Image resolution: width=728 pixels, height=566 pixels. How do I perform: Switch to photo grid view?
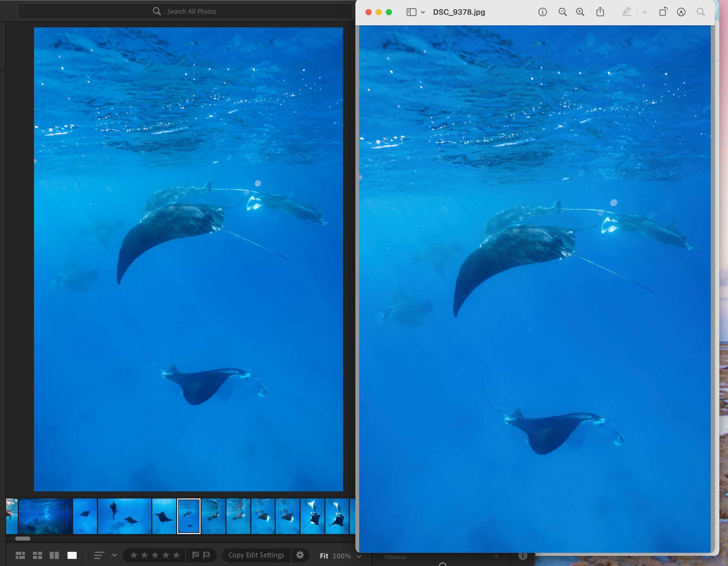coord(20,555)
